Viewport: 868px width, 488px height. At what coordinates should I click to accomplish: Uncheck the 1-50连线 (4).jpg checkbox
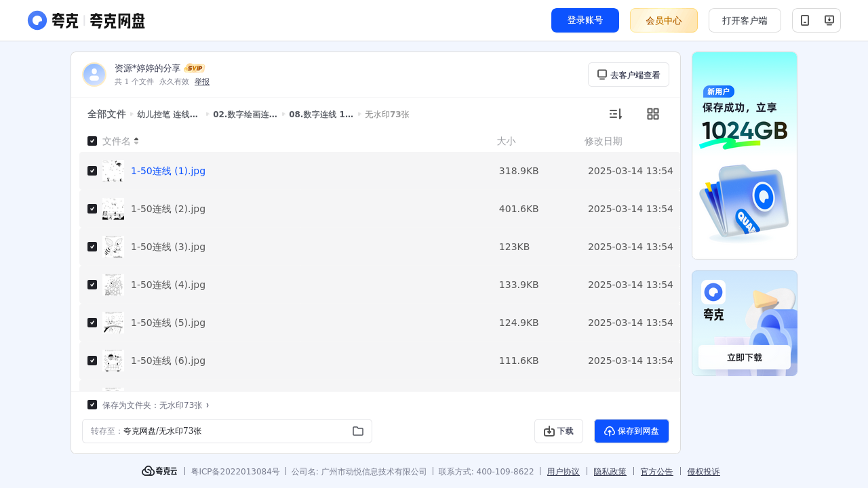pos(92,285)
